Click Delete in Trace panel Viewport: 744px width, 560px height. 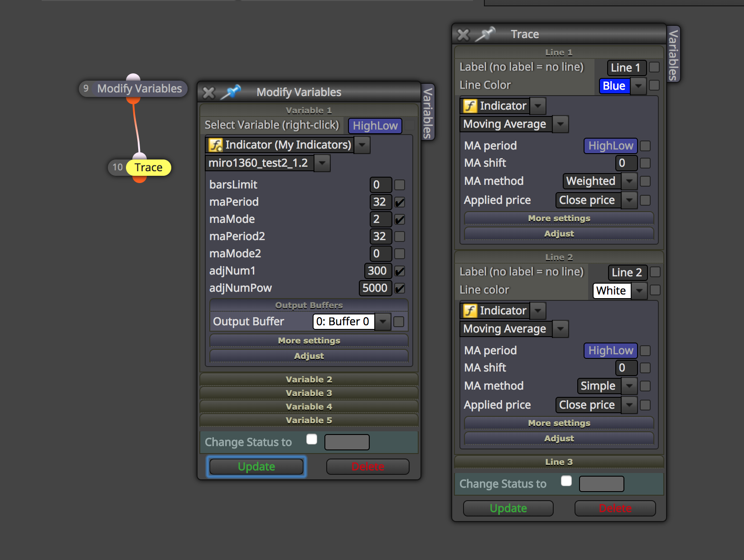pos(615,508)
